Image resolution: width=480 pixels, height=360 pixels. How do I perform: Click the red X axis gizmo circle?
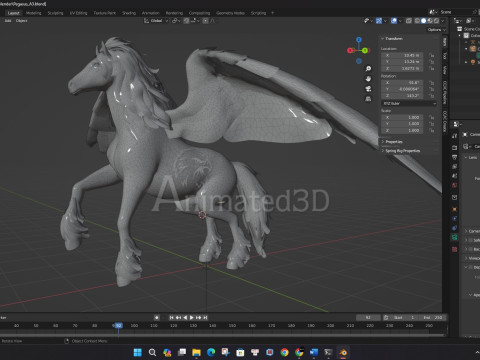pos(350,50)
